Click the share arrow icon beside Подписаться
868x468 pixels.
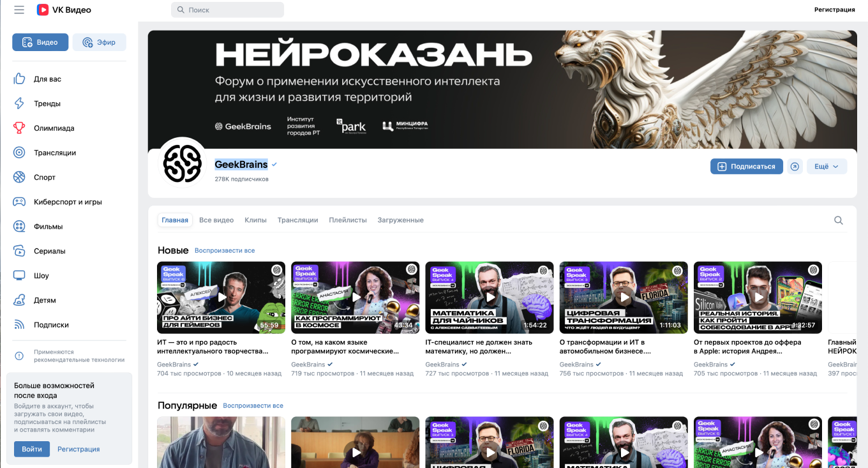point(795,166)
